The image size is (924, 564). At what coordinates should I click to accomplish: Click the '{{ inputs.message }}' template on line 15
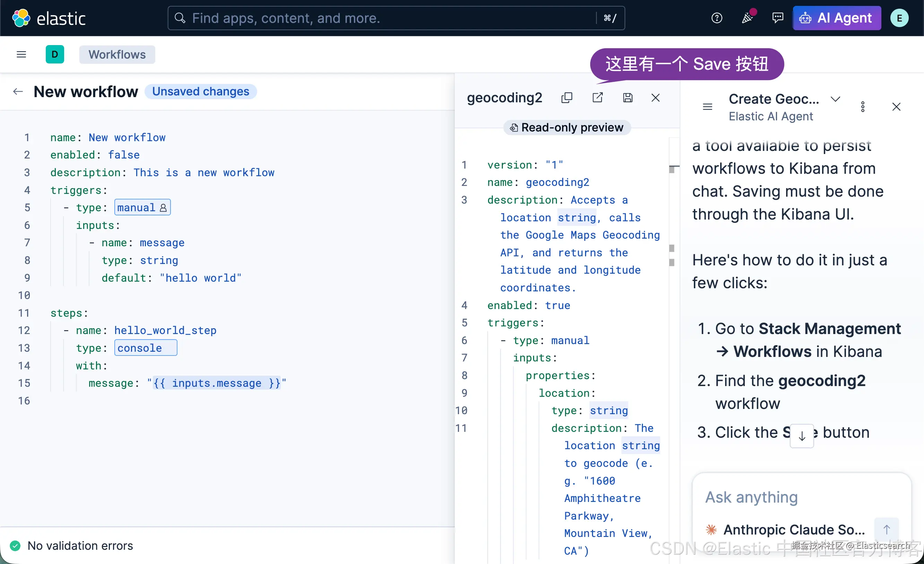click(217, 383)
